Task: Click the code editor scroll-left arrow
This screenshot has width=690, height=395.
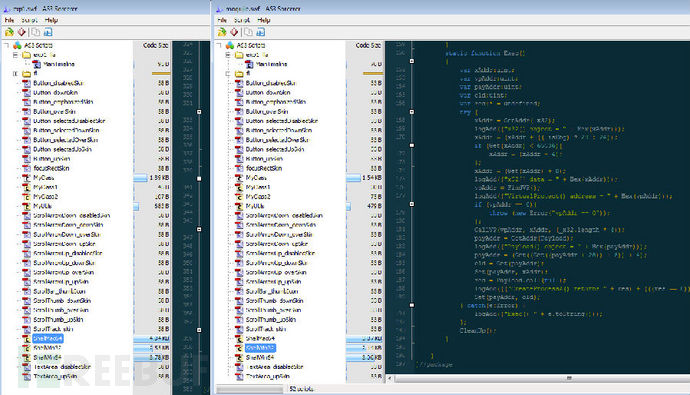Action: 389,378
